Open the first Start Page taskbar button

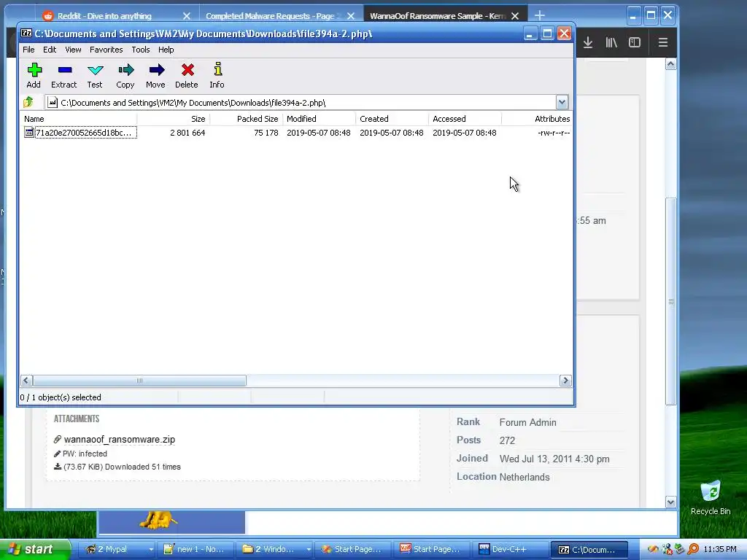click(x=354, y=549)
